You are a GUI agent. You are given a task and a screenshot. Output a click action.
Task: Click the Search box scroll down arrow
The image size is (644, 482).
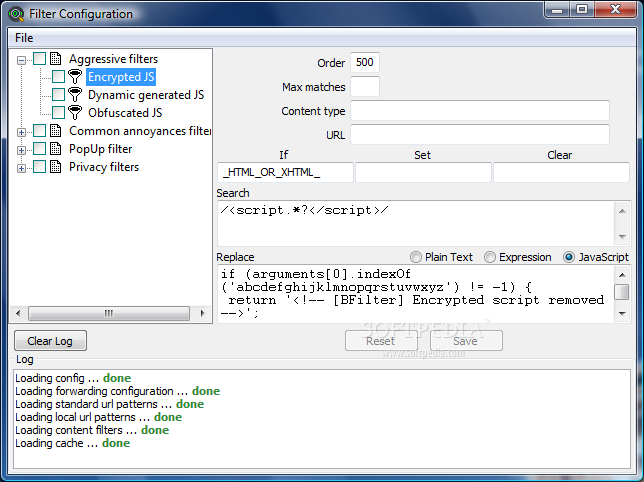click(x=622, y=236)
